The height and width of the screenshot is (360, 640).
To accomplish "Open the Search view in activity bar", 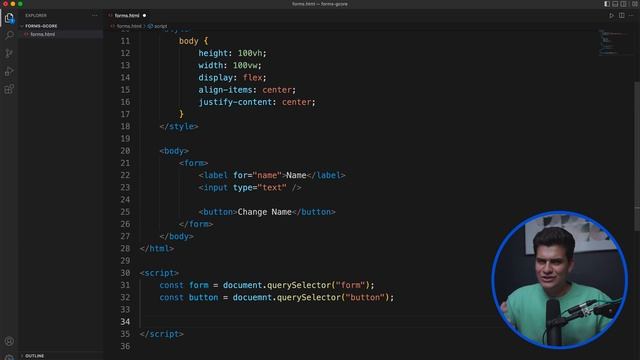I will tap(9, 35).
